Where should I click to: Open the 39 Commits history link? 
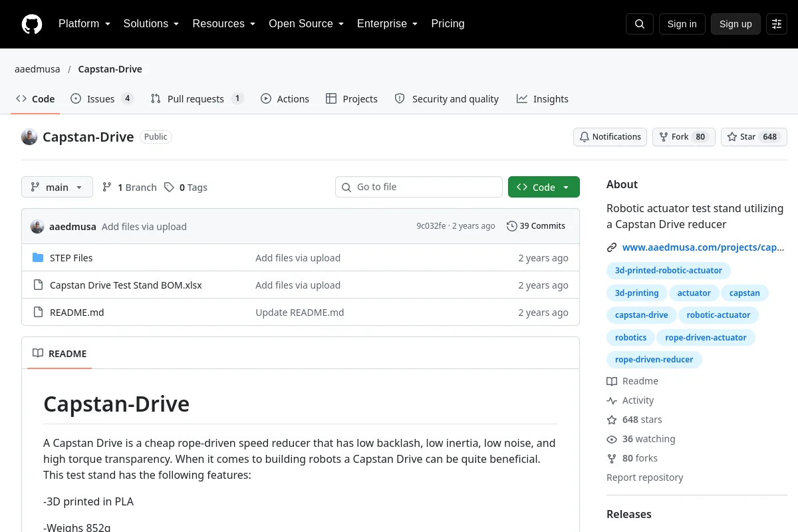tap(536, 226)
